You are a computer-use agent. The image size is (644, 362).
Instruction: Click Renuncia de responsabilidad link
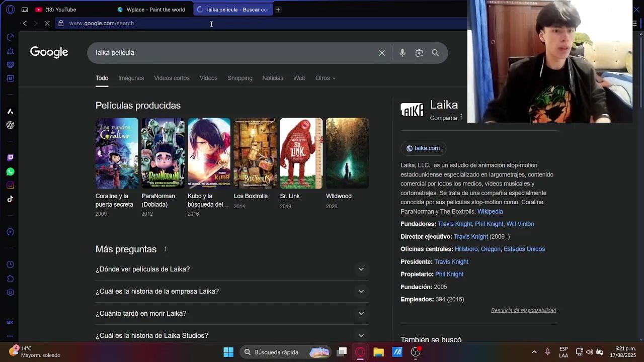tap(523, 311)
